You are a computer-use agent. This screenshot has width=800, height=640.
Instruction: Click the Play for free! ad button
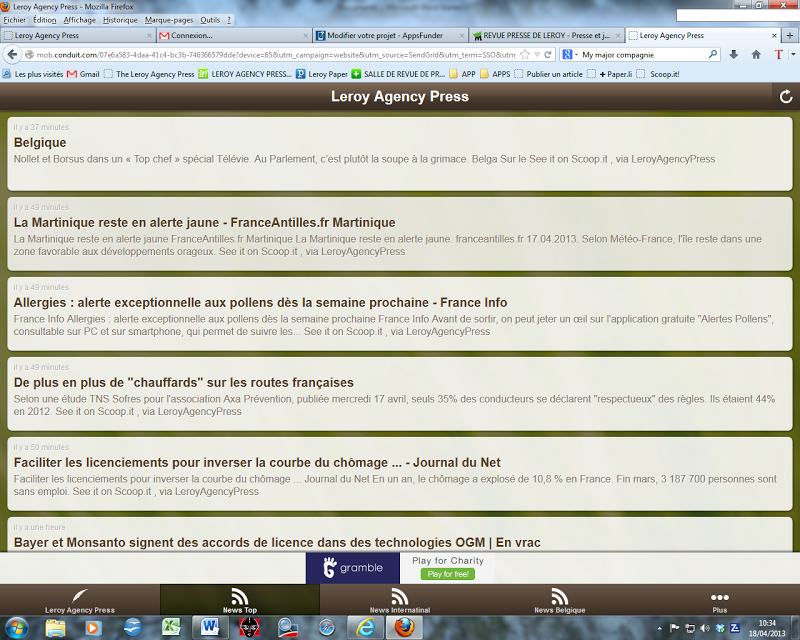pos(448,574)
